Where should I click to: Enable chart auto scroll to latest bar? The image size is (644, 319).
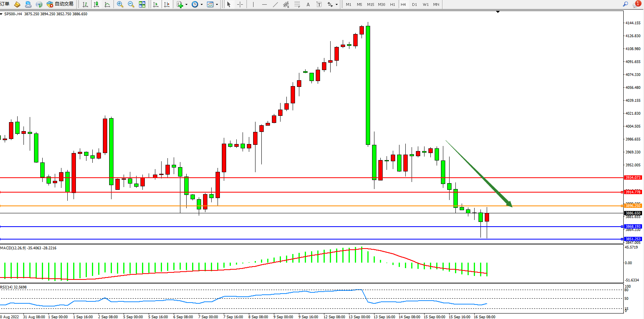156,4
